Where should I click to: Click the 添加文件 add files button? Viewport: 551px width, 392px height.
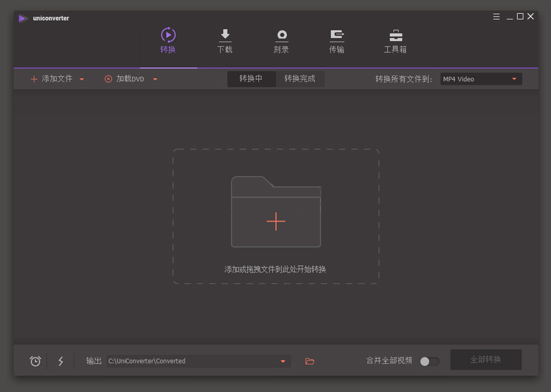tap(51, 79)
